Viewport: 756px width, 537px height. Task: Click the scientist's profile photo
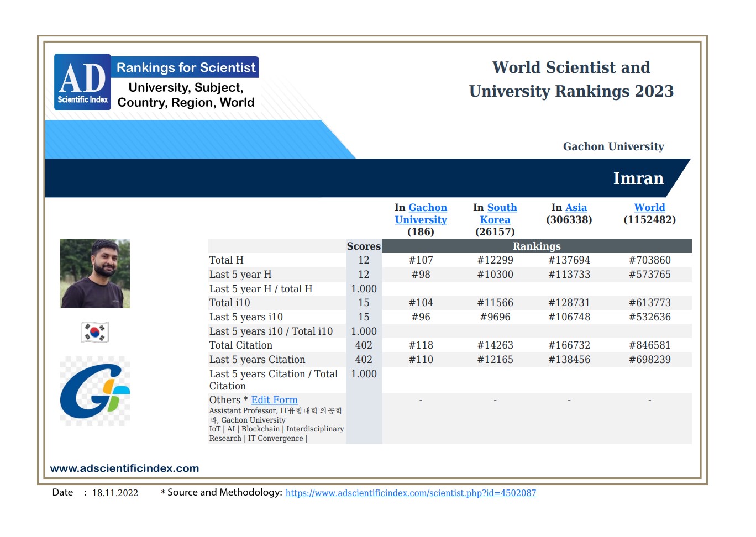[x=95, y=273]
